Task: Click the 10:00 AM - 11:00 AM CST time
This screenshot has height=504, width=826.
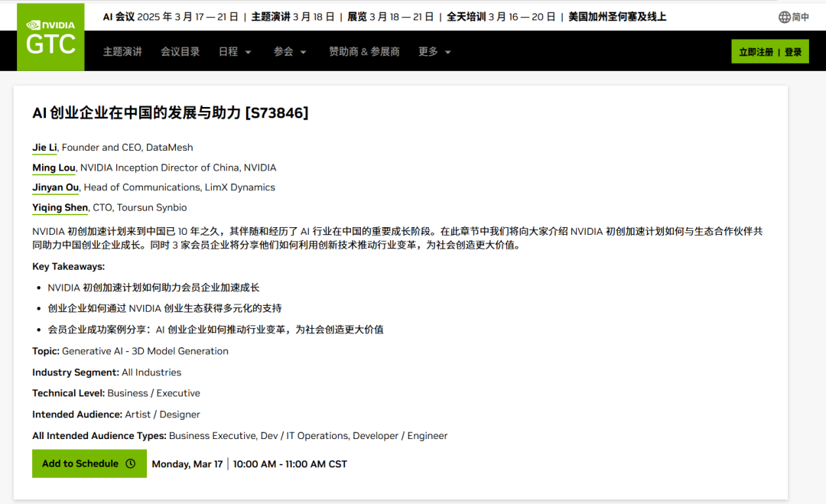Action: [291, 464]
